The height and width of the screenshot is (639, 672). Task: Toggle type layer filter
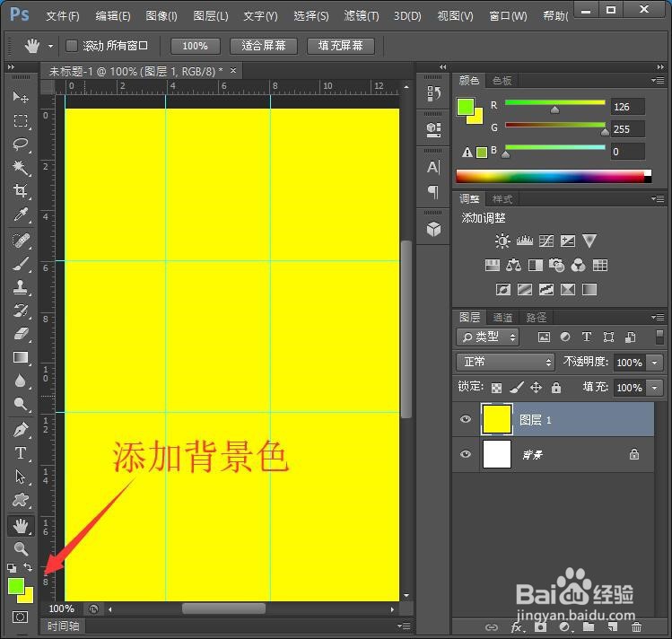[586, 337]
